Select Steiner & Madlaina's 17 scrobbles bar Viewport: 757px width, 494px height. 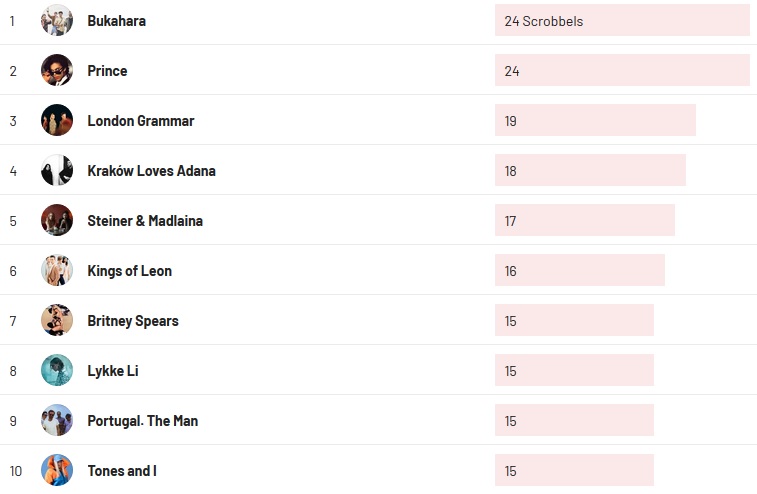click(x=584, y=221)
